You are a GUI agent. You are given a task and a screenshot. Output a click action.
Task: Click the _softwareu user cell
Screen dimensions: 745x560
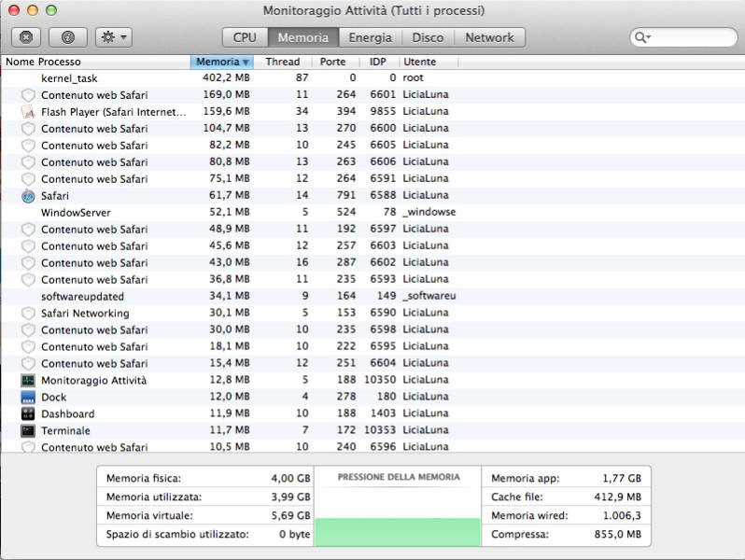pos(429,296)
